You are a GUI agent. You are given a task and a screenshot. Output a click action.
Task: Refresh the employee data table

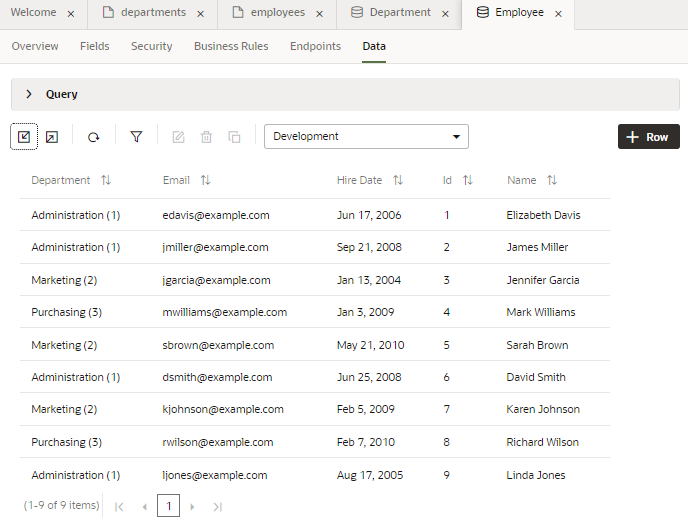(x=93, y=137)
